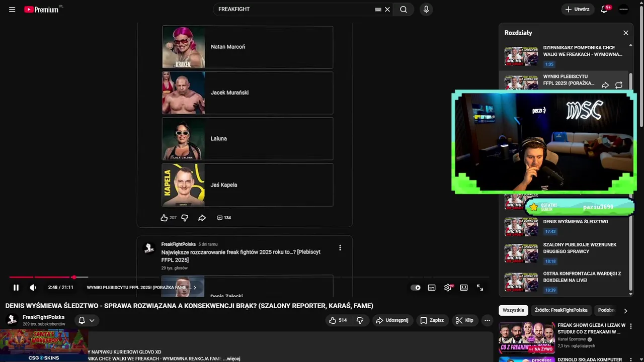The height and width of the screenshot is (362, 644).
Task: Open the hamburger guide menu
Action: click(x=12, y=9)
